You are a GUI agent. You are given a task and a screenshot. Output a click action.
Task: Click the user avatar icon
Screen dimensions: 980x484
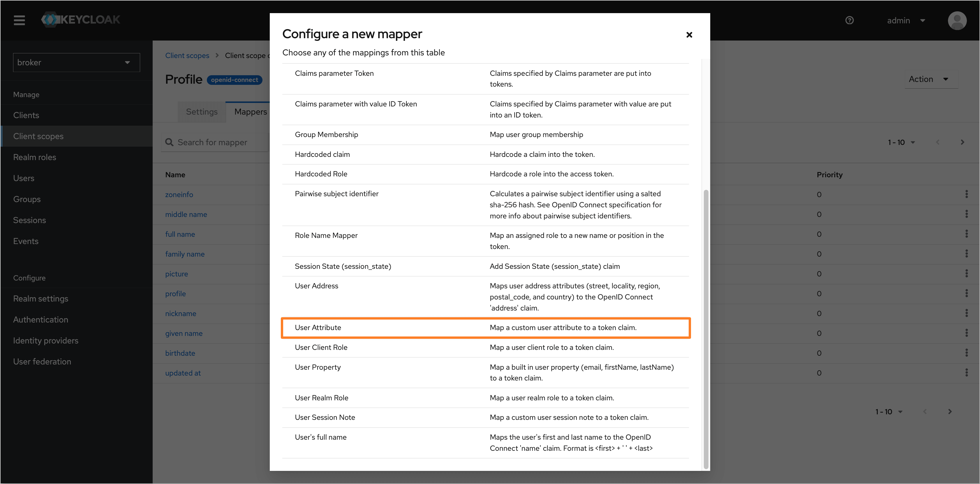957,20
